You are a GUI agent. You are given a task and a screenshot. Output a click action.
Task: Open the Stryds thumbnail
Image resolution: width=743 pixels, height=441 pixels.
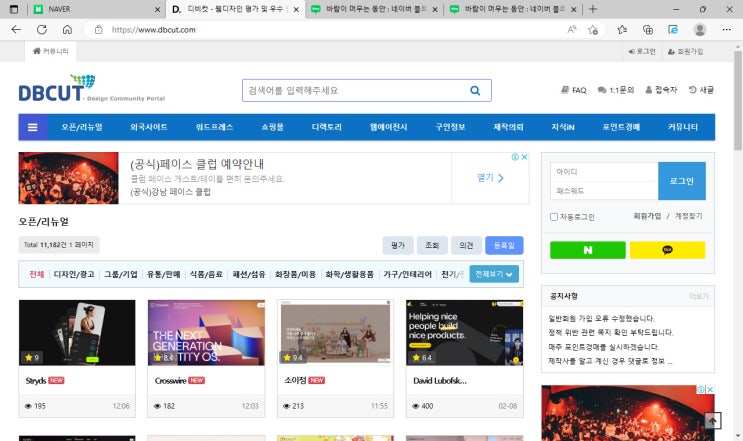pyautogui.click(x=77, y=333)
